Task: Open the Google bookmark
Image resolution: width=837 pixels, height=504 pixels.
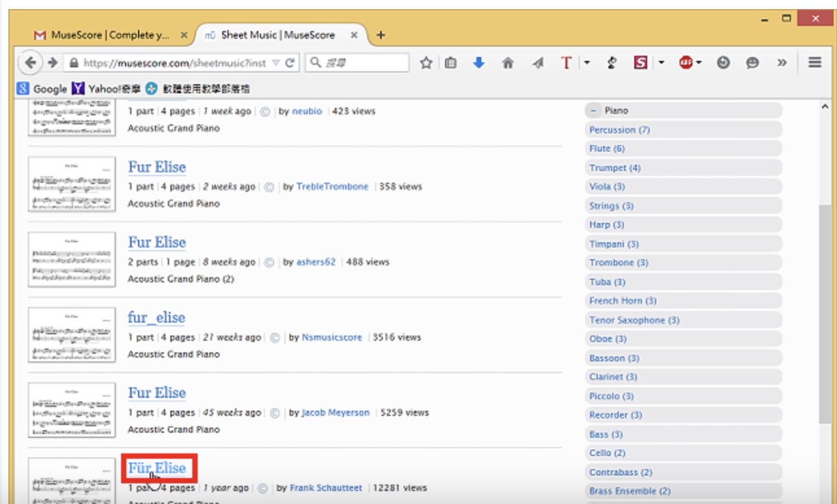Action: [x=42, y=89]
